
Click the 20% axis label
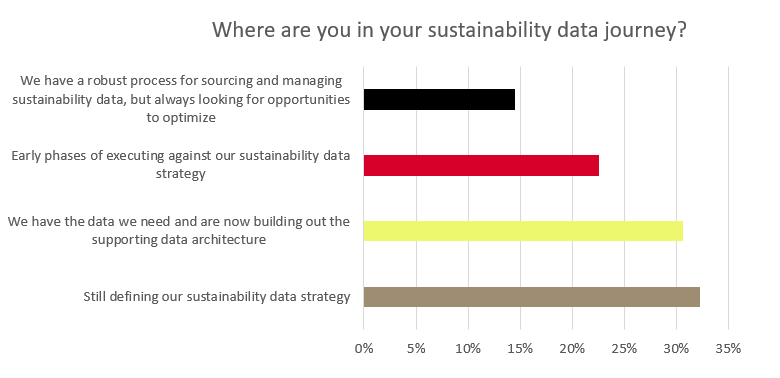572,349
